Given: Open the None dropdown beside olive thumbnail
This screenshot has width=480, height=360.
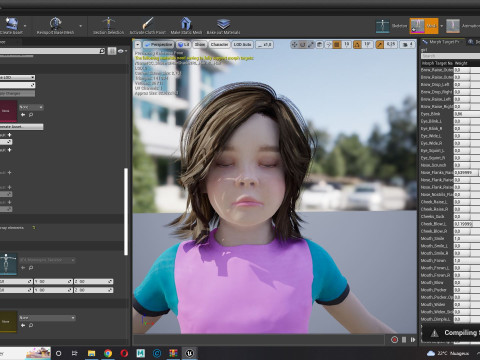Looking at the screenshot, I should pyautogui.click(x=47, y=318).
